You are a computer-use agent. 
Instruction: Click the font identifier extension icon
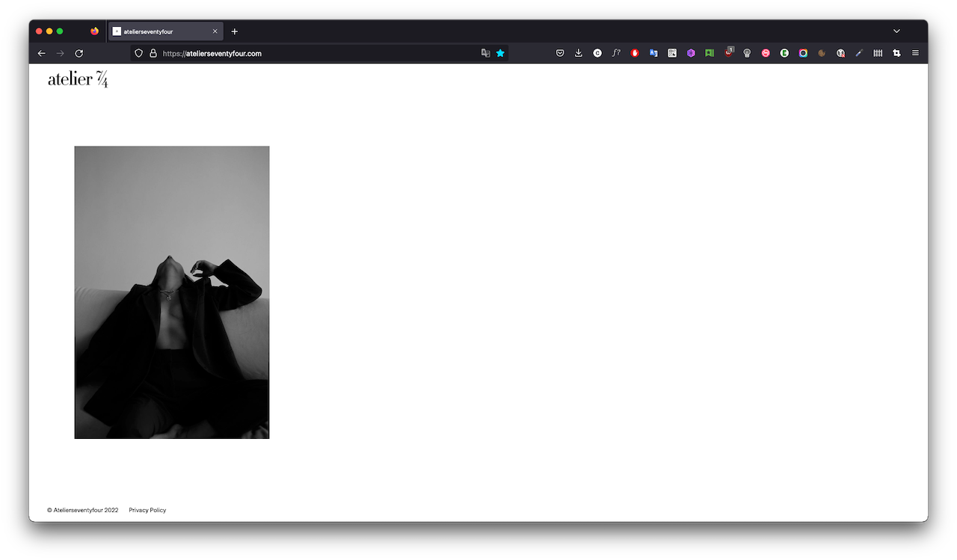[616, 53]
